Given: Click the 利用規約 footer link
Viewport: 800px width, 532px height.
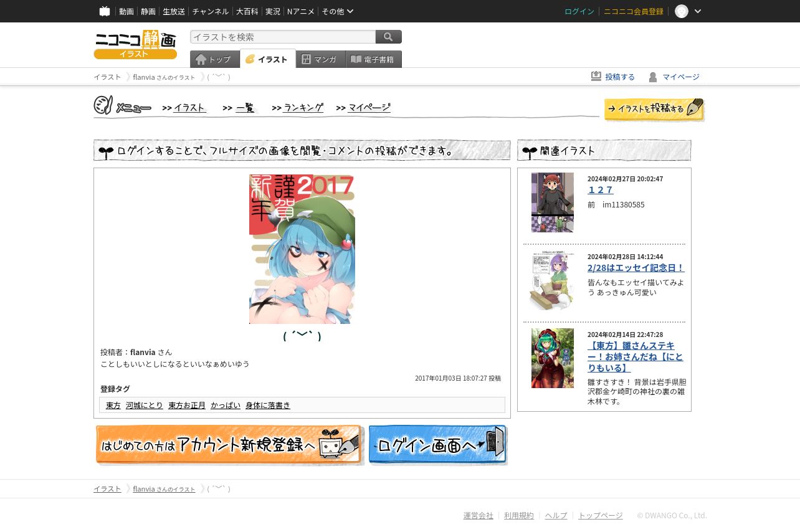Looking at the screenshot, I should pos(519,516).
